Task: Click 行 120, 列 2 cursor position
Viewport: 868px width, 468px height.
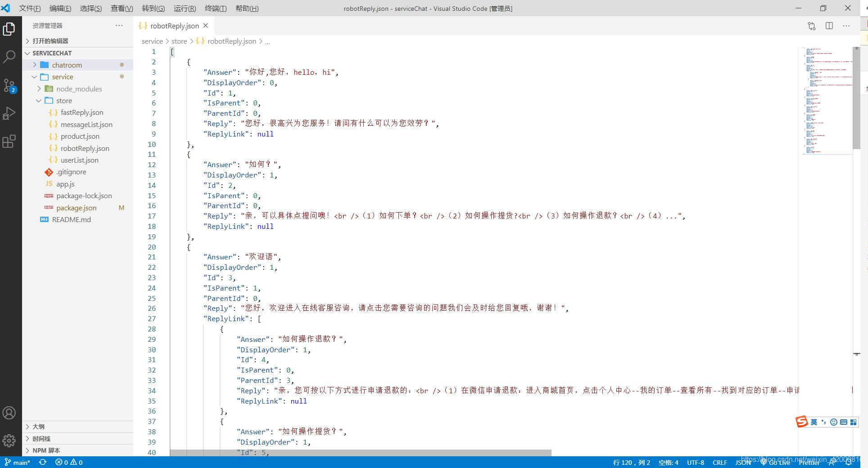Action: coord(631,462)
